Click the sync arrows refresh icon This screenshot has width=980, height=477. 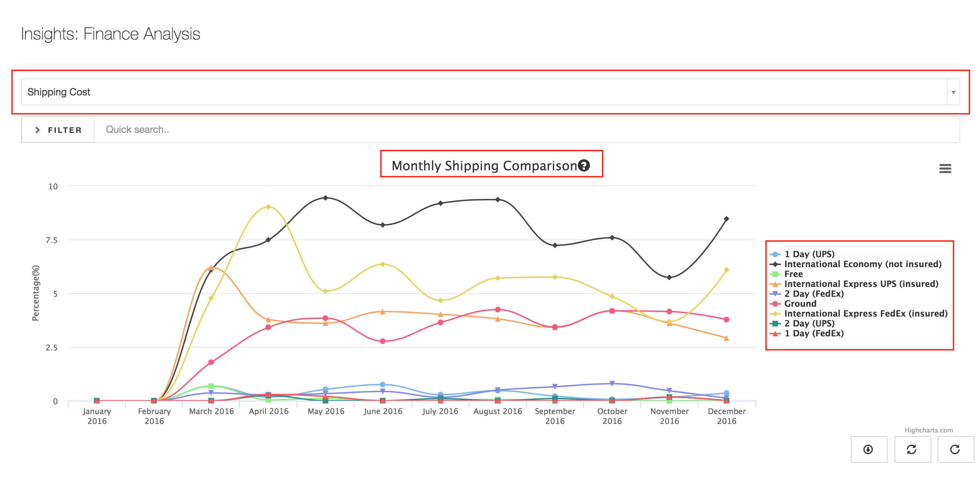[912, 449]
